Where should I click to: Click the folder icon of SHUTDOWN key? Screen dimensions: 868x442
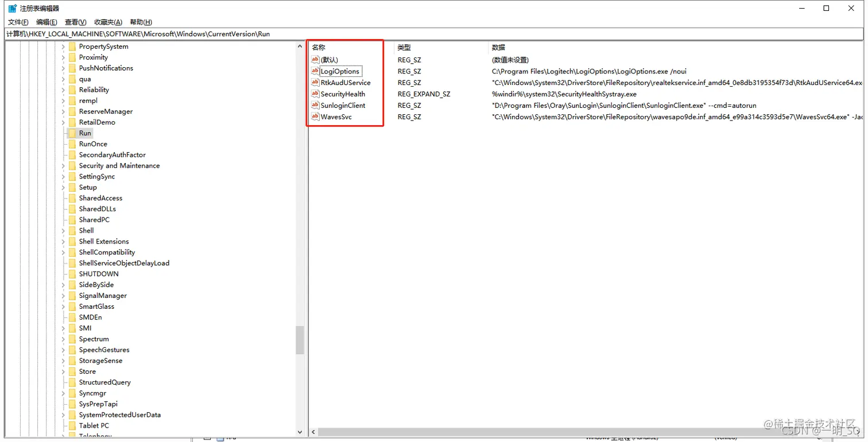[x=72, y=274]
